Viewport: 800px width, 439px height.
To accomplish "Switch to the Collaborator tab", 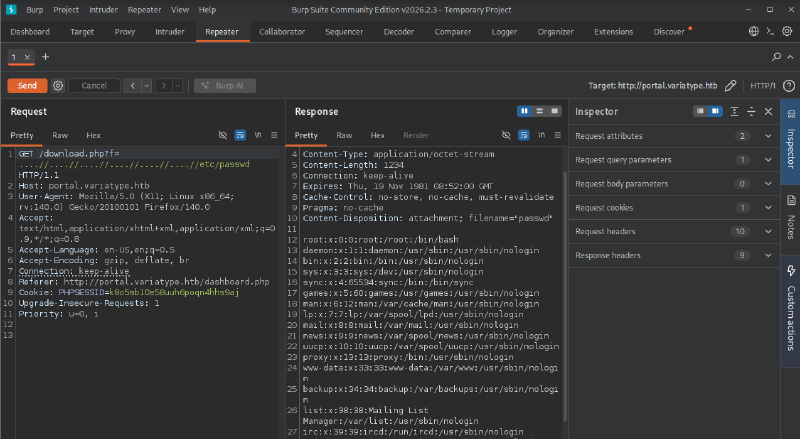I will [x=282, y=32].
